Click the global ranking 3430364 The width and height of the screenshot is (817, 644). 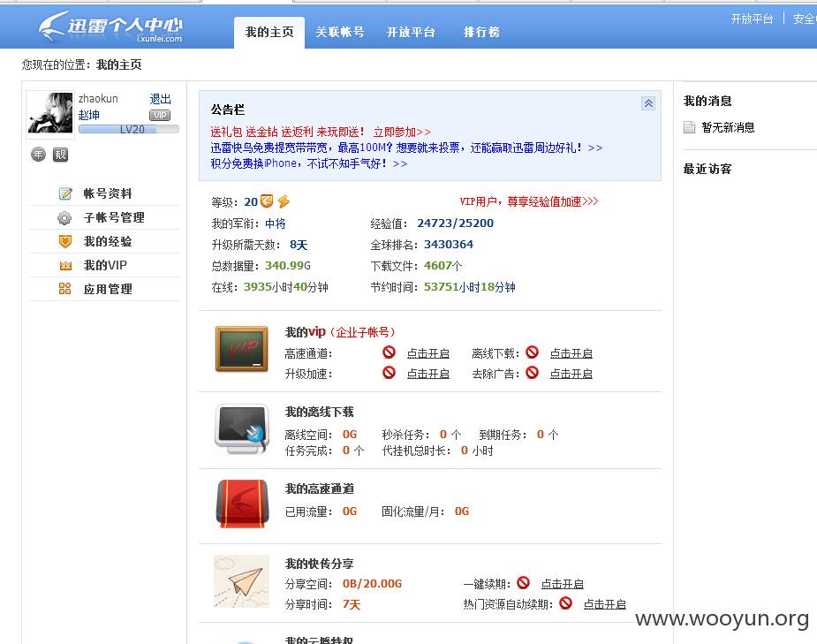pos(449,245)
